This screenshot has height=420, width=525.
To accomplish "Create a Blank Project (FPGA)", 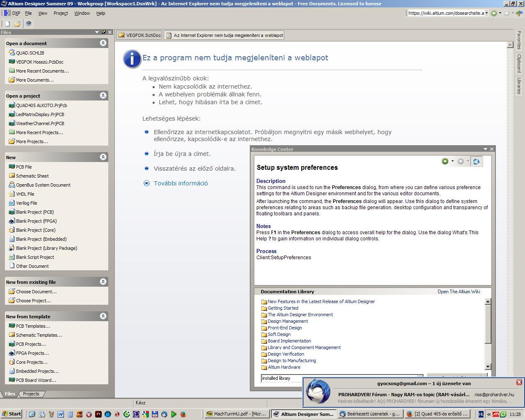I will click(37, 221).
